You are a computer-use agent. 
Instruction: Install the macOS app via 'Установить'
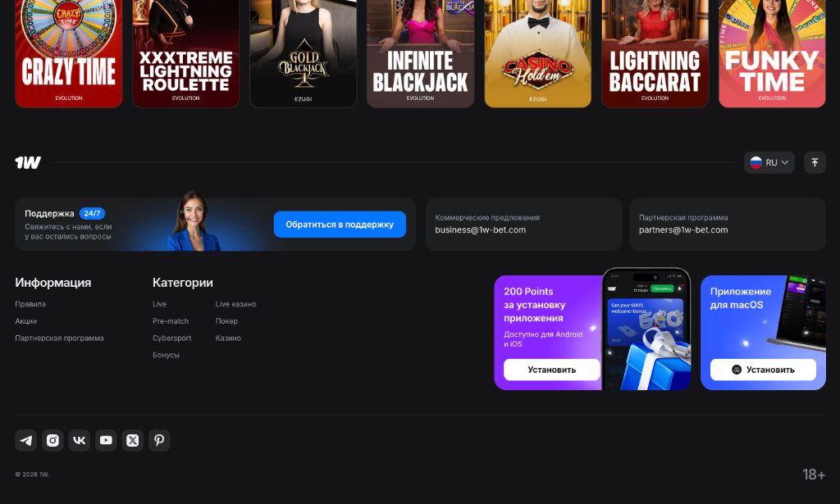[763, 370]
